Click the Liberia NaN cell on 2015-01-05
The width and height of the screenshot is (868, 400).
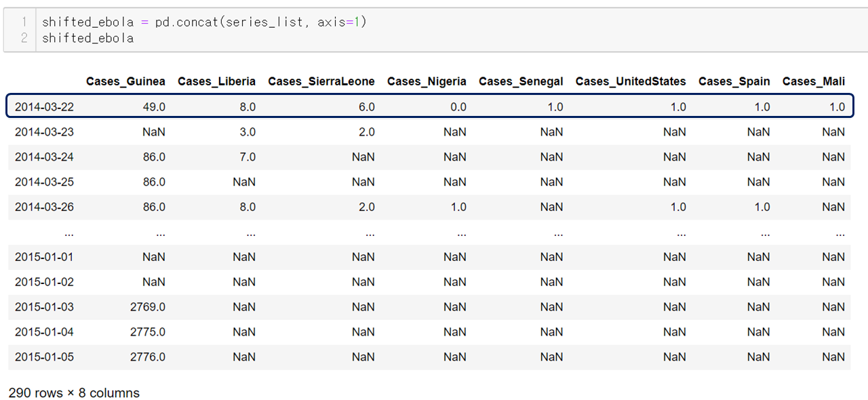(x=244, y=357)
